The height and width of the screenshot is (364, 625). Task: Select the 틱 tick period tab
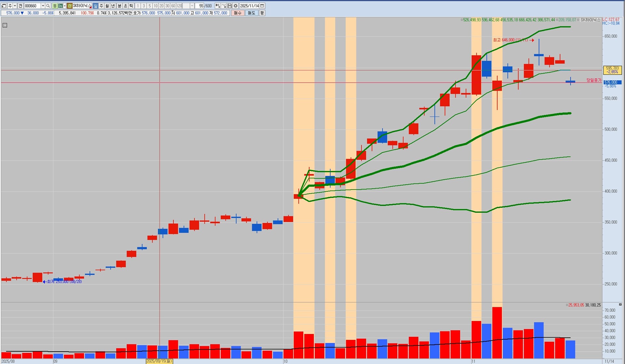(x=131, y=6)
